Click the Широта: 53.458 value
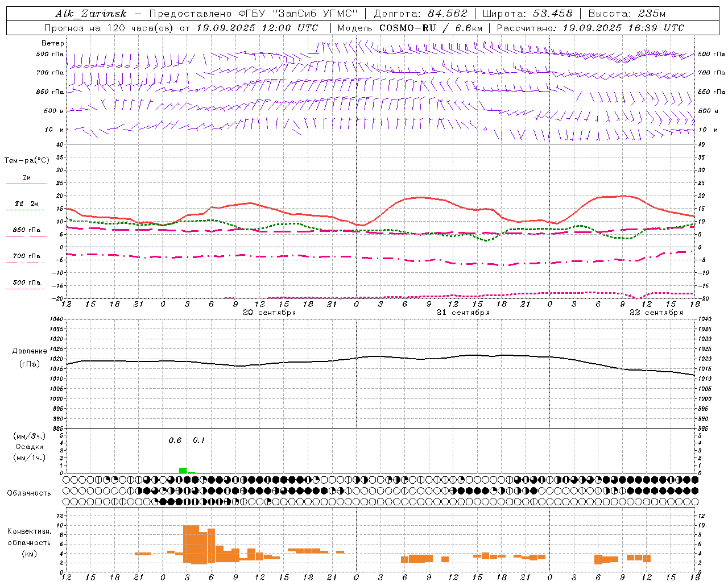Viewport: 728px width, 582px height. (x=527, y=14)
